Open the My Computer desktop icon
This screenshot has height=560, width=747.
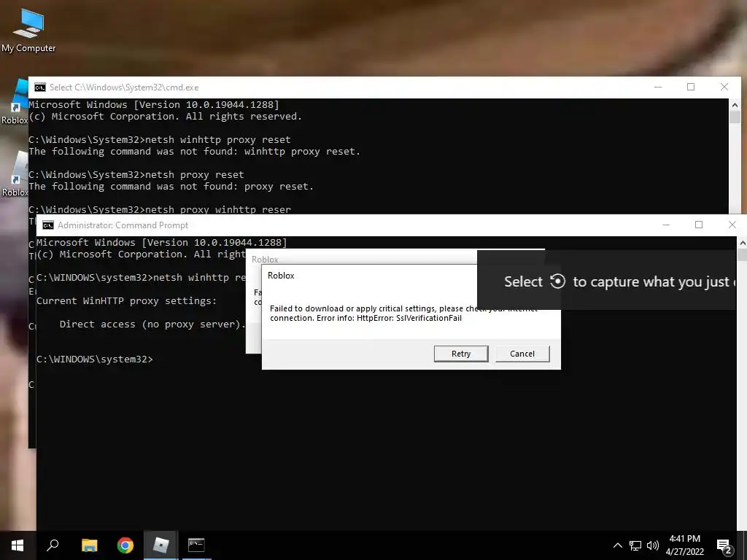point(28,31)
